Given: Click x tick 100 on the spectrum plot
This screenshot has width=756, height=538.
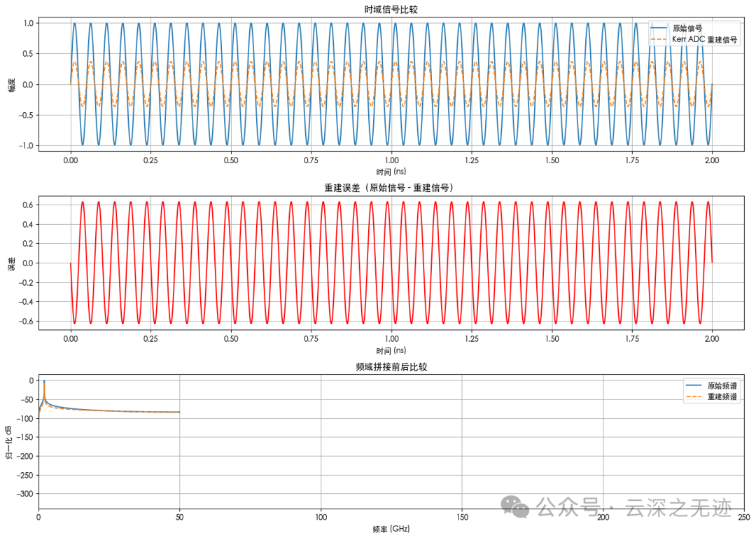Looking at the screenshot, I should click(x=321, y=517).
